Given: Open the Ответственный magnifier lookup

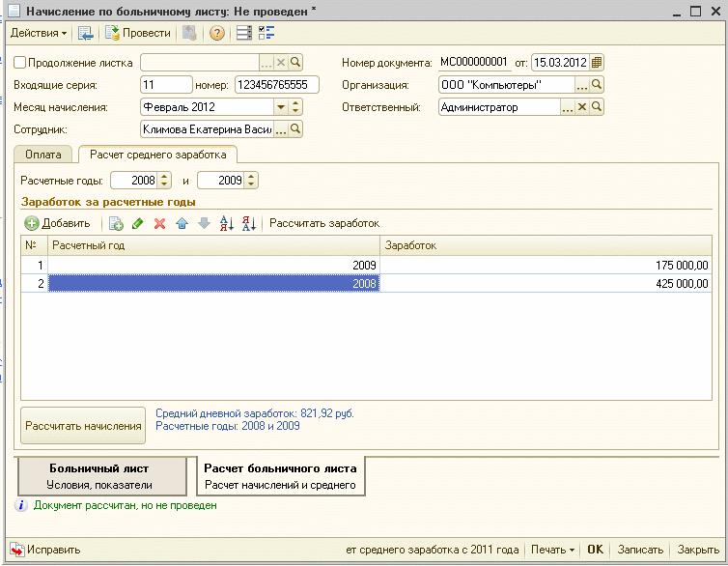Looking at the screenshot, I should (597, 107).
